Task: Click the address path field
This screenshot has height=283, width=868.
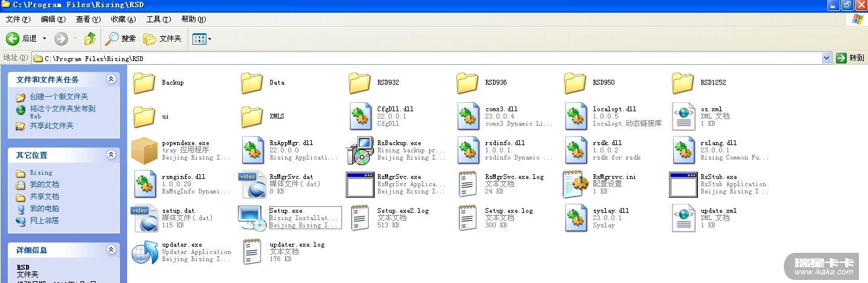Action: 427,58
